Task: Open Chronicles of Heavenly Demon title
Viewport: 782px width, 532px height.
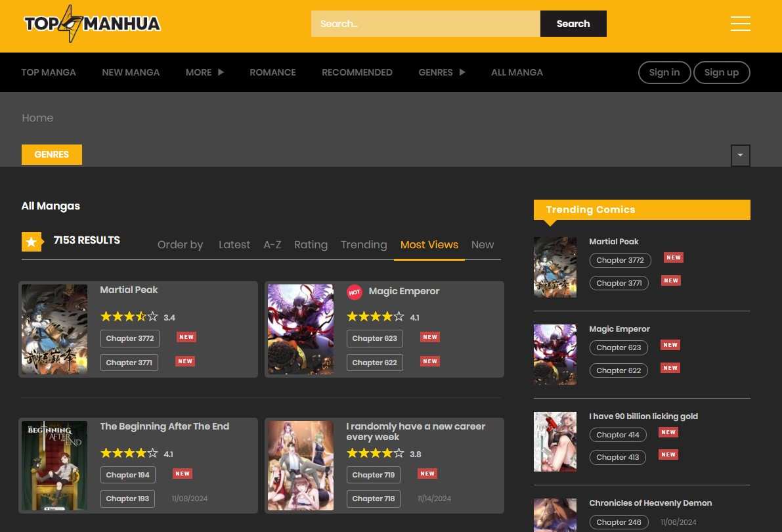Action: pyautogui.click(x=650, y=503)
